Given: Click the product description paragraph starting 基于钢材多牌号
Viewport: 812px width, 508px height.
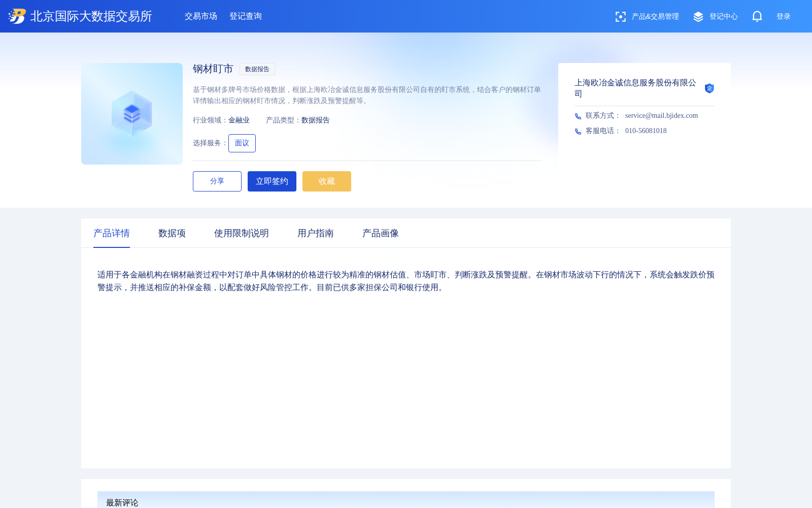Looking at the screenshot, I should 367,95.
